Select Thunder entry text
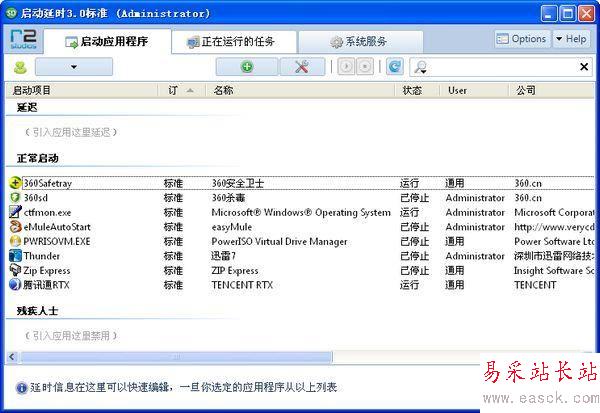The width and height of the screenshot is (600, 413). point(41,256)
